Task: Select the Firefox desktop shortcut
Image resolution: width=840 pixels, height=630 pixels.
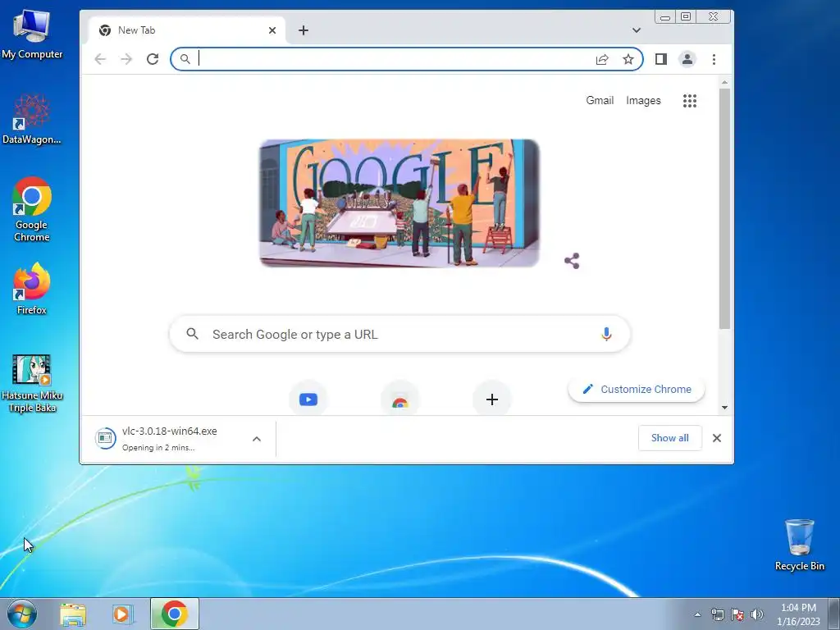Action: [32, 290]
